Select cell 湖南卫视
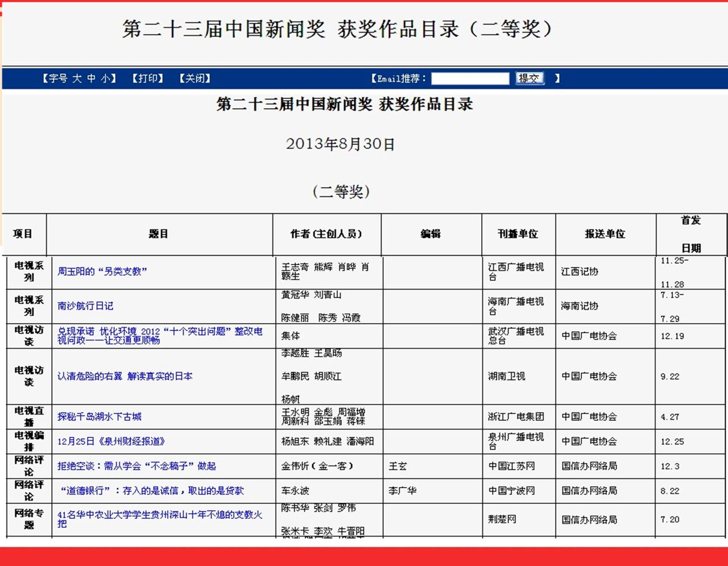The width and height of the screenshot is (728, 566). click(519, 376)
